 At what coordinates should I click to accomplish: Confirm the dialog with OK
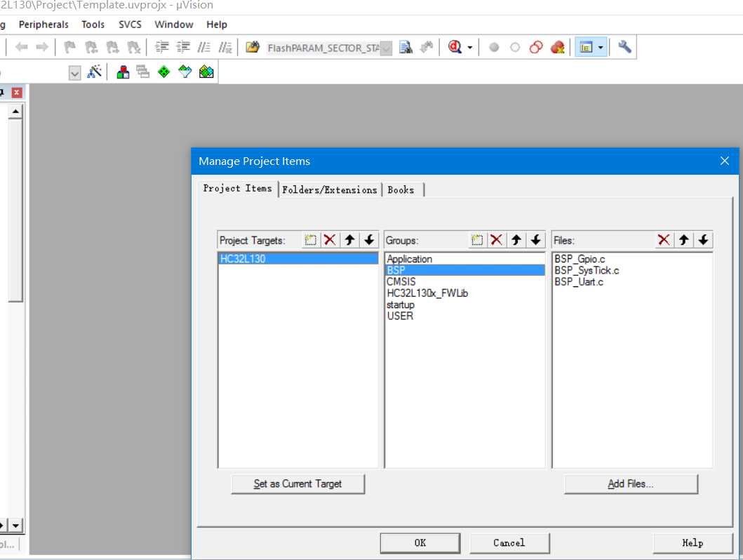click(420, 543)
